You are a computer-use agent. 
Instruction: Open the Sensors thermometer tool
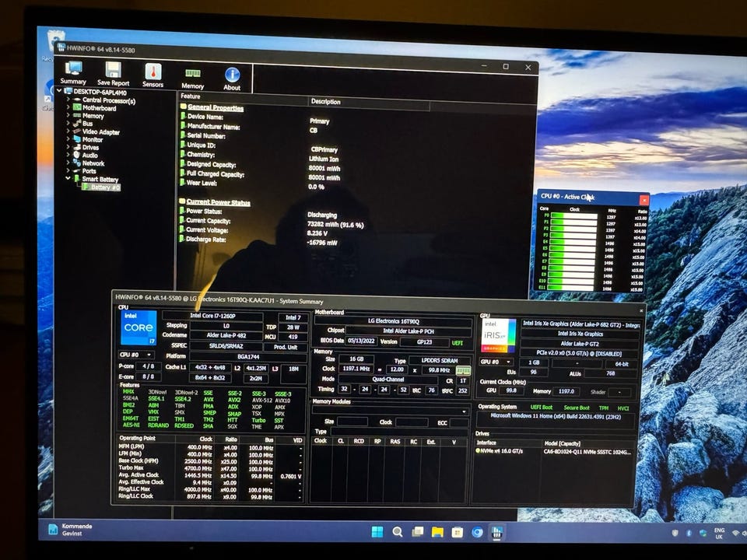tap(153, 75)
